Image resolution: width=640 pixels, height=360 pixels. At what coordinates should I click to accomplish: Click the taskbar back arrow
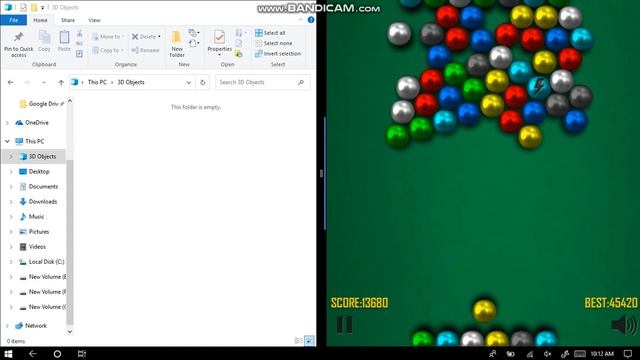click(33, 354)
